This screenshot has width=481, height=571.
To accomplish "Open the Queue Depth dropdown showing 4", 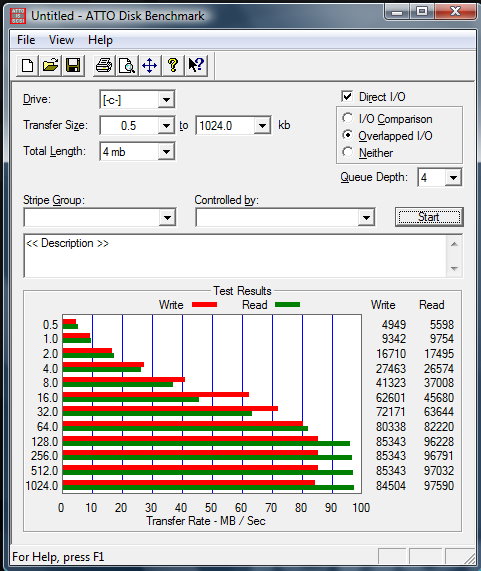I will 453,178.
